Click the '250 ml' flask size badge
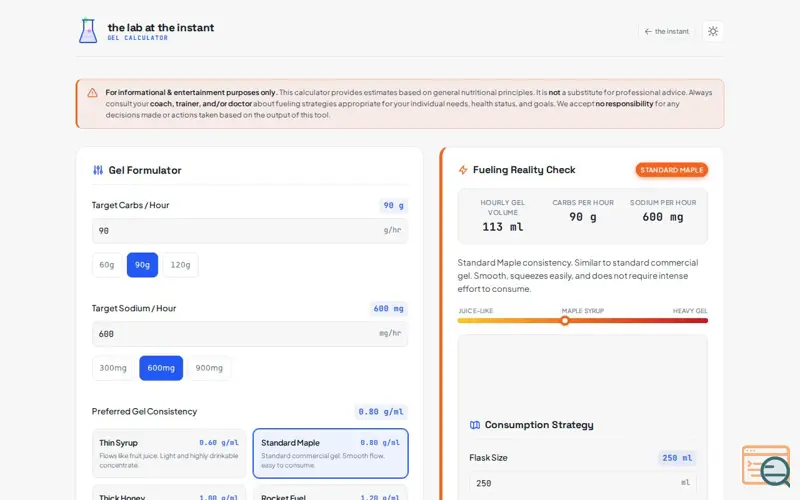800x500 pixels. 677,458
